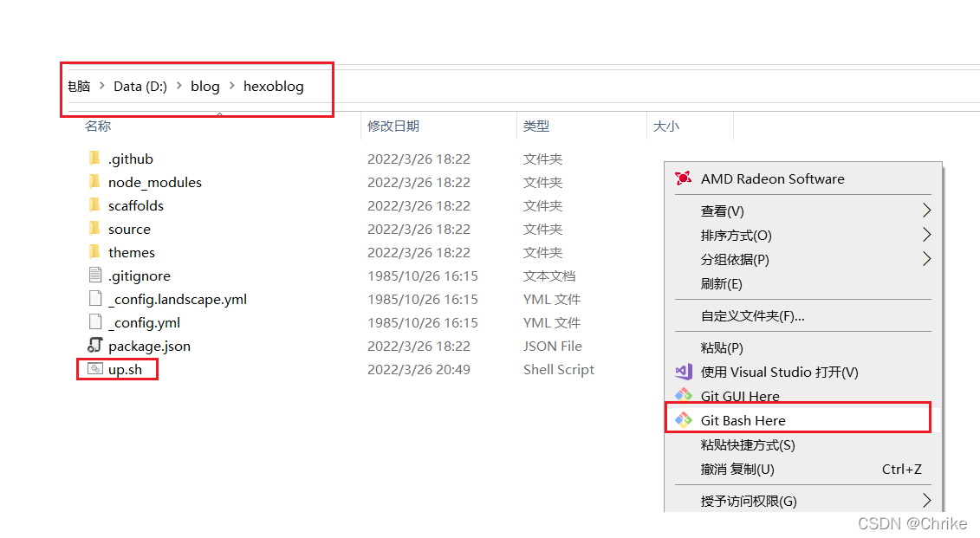This screenshot has width=980, height=538.
Task: Click the Shell Script type cell
Action: tap(559, 369)
